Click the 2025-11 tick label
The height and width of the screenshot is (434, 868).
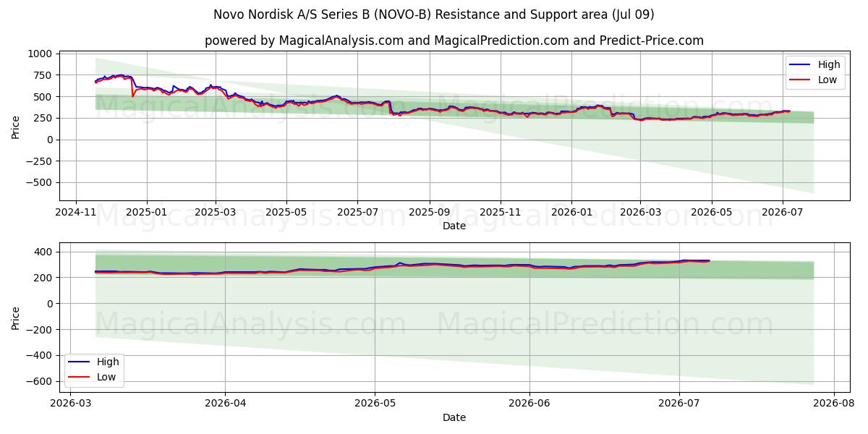[500, 213]
